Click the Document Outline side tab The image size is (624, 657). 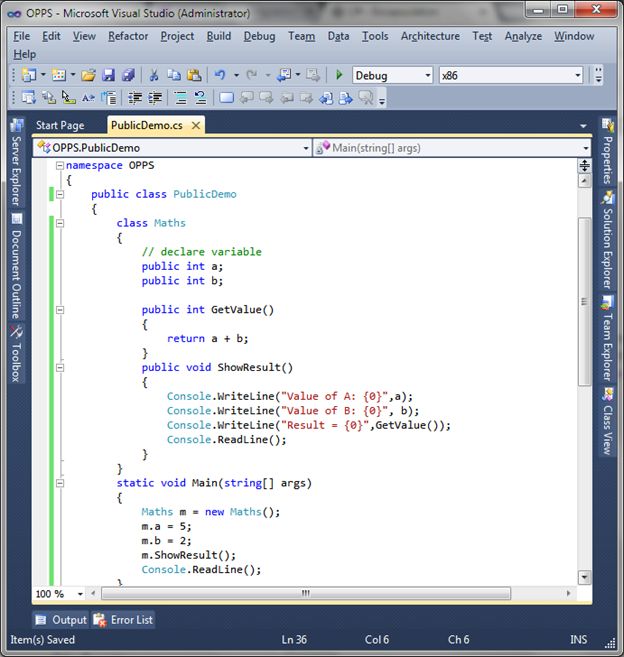16,267
